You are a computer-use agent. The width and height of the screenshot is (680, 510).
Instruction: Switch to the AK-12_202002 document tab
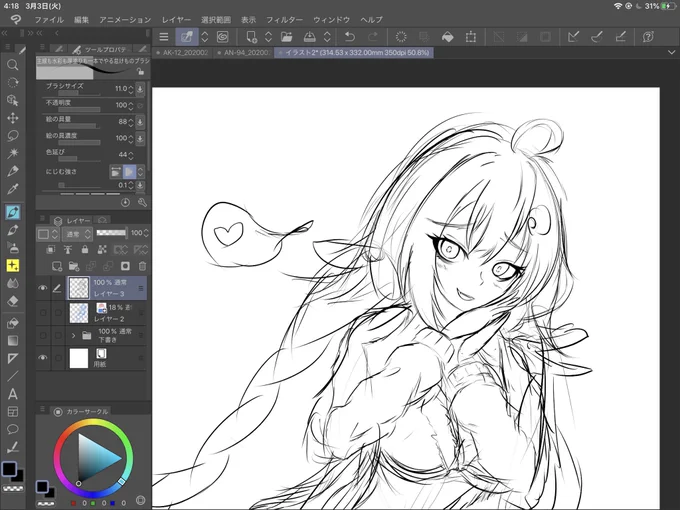coord(183,52)
